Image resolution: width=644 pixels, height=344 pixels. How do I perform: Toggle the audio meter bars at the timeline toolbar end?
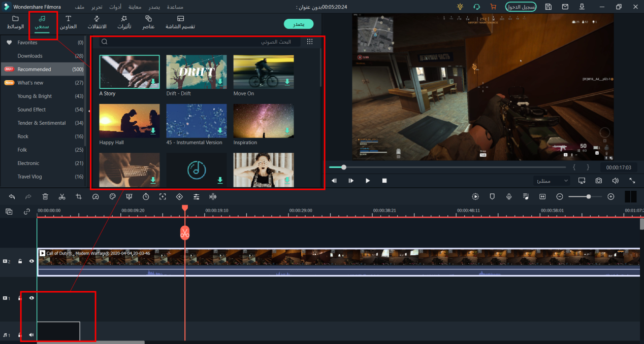[631, 197]
